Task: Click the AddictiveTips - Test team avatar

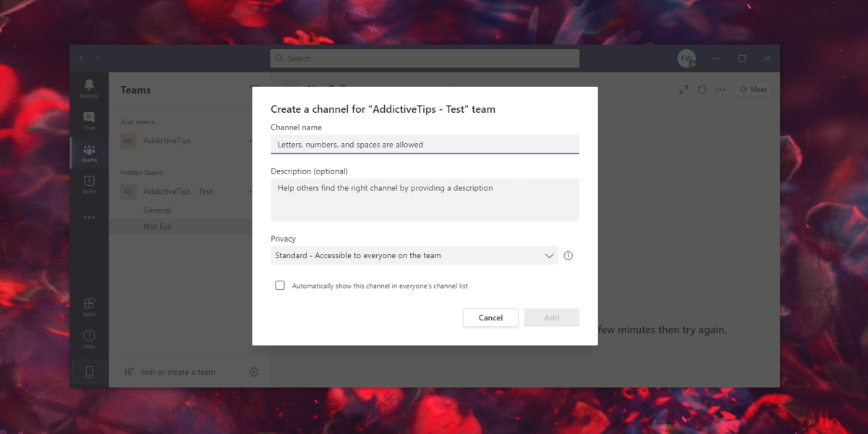Action: [x=128, y=192]
